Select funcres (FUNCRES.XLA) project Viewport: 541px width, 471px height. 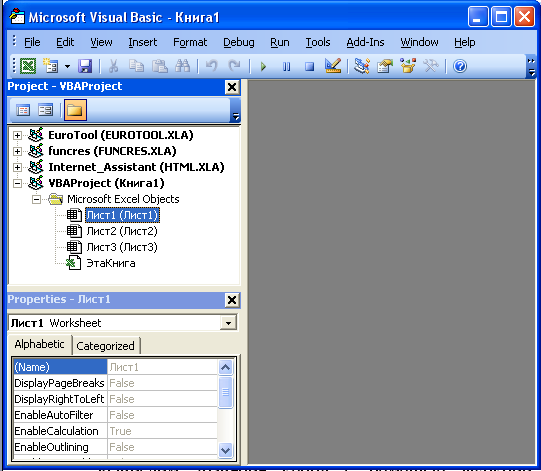(112, 151)
